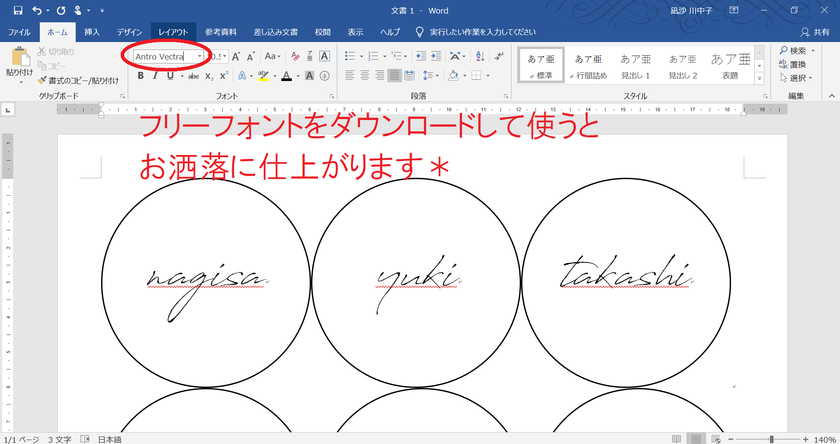This screenshot has width=840, height=444.
Task: Open the Customize Quick Access Toolbar dropdown
Action: point(102,10)
